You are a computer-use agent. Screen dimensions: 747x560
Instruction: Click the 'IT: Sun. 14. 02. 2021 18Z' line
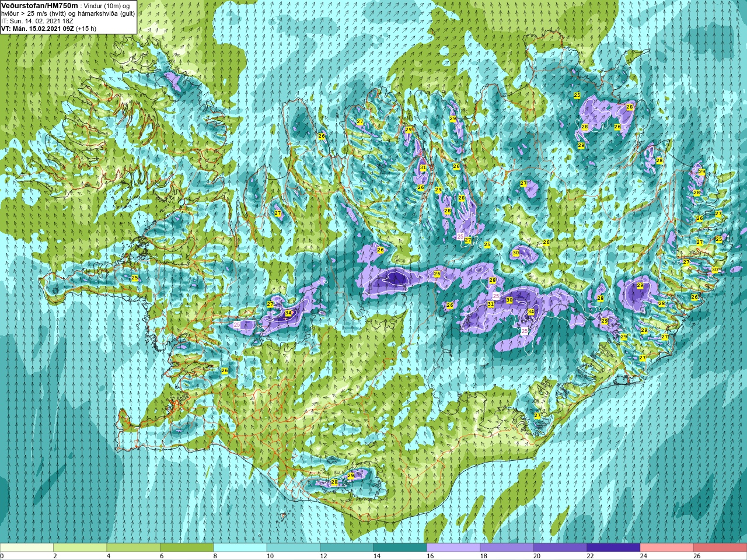coord(37,20)
